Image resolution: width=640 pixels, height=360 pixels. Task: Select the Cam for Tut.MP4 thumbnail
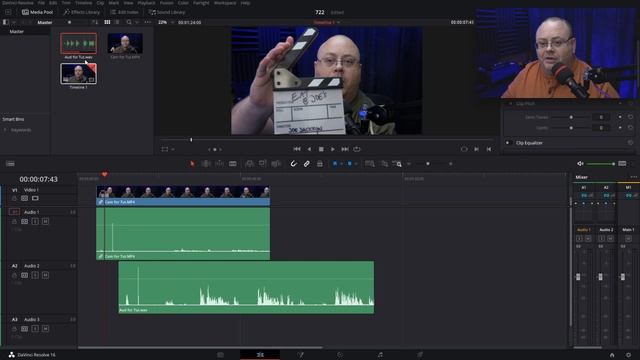125,43
